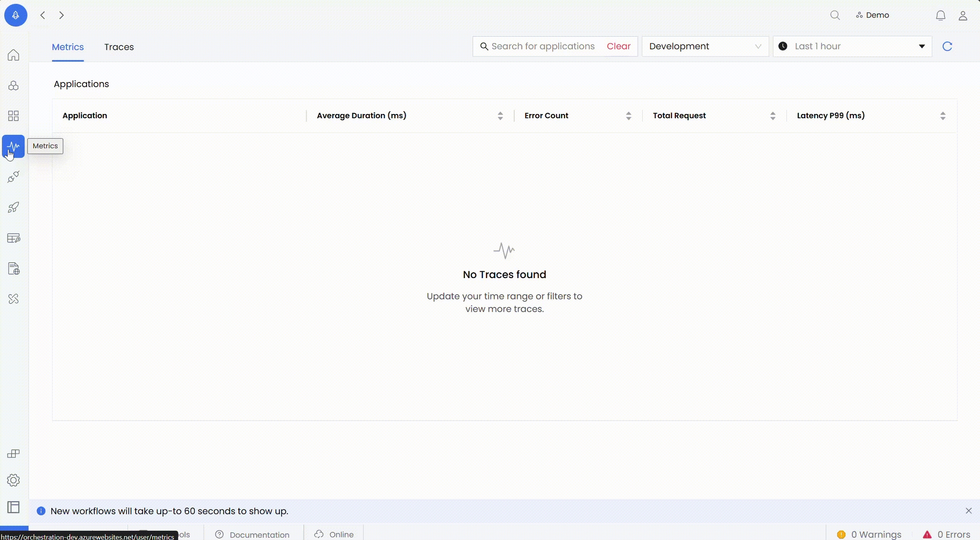The width and height of the screenshot is (980, 540).
Task: Refresh the metrics with reload icon
Action: pos(947,46)
